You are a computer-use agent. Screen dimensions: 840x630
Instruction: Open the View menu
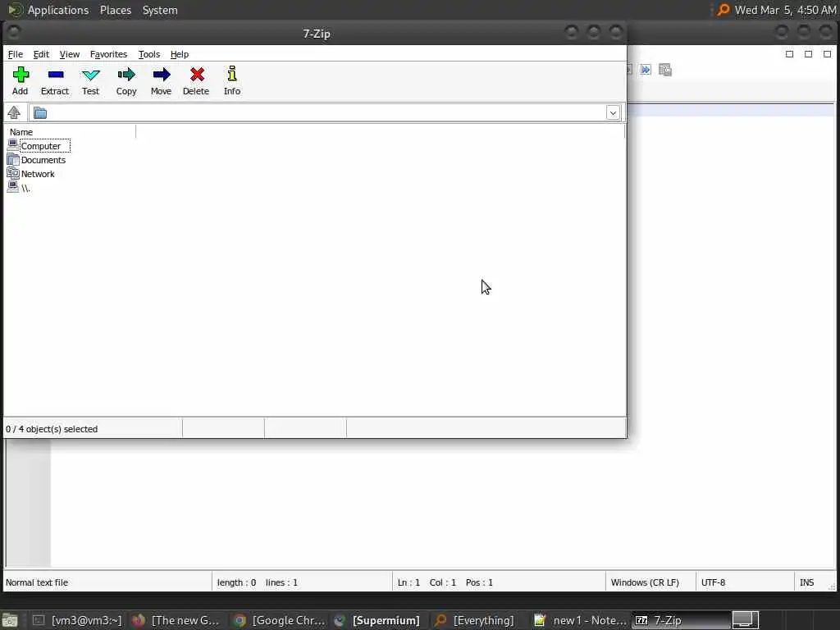70,54
